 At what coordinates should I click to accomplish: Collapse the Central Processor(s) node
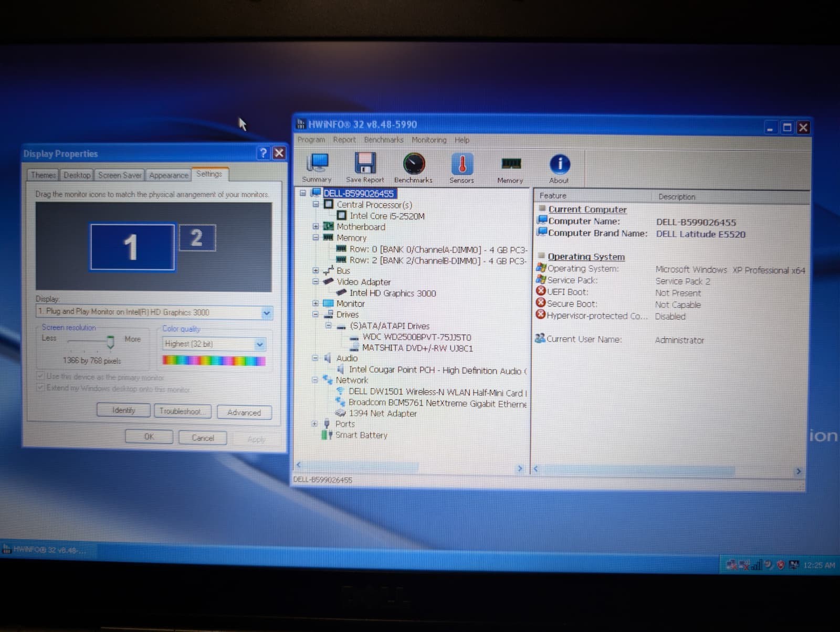pyautogui.click(x=316, y=204)
